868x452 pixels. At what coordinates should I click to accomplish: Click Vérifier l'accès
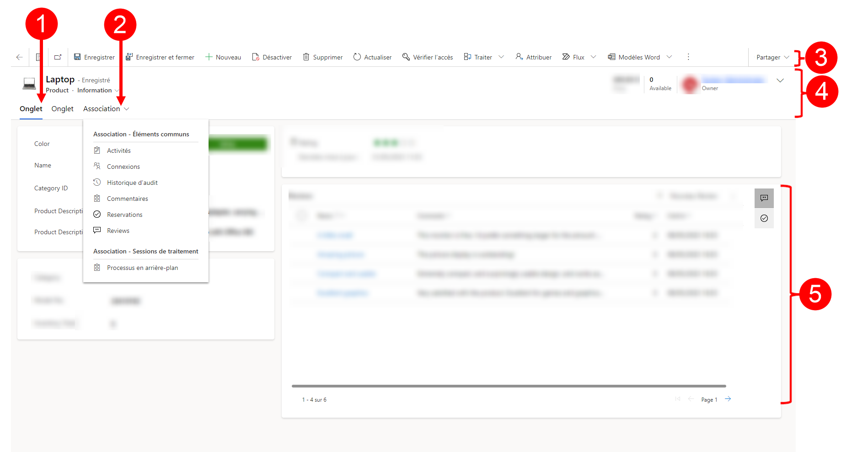click(428, 57)
